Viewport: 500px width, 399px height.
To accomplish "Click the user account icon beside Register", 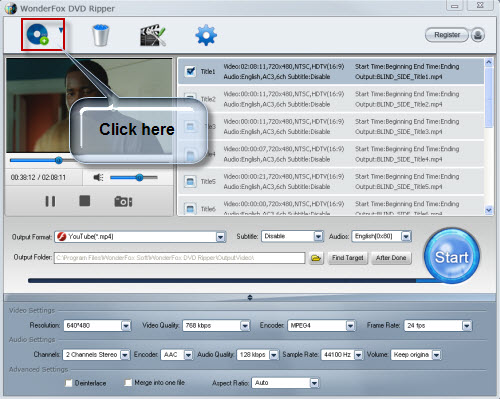I will pyautogui.click(x=478, y=35).
